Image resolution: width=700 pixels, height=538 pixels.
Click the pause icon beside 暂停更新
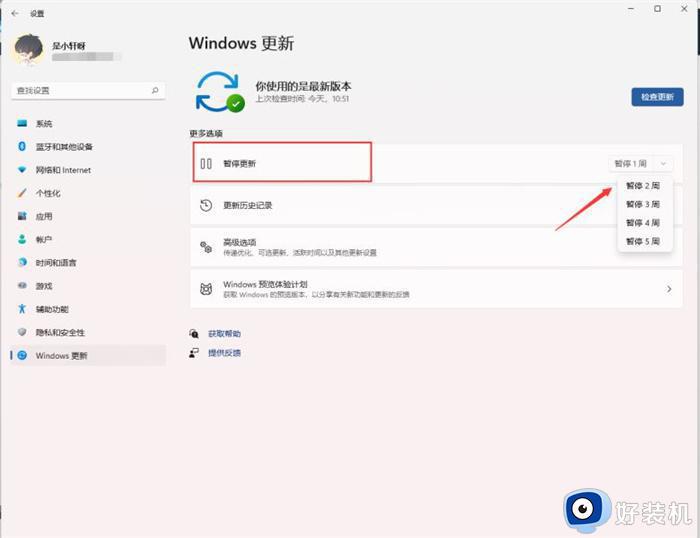tap(206, 164)
